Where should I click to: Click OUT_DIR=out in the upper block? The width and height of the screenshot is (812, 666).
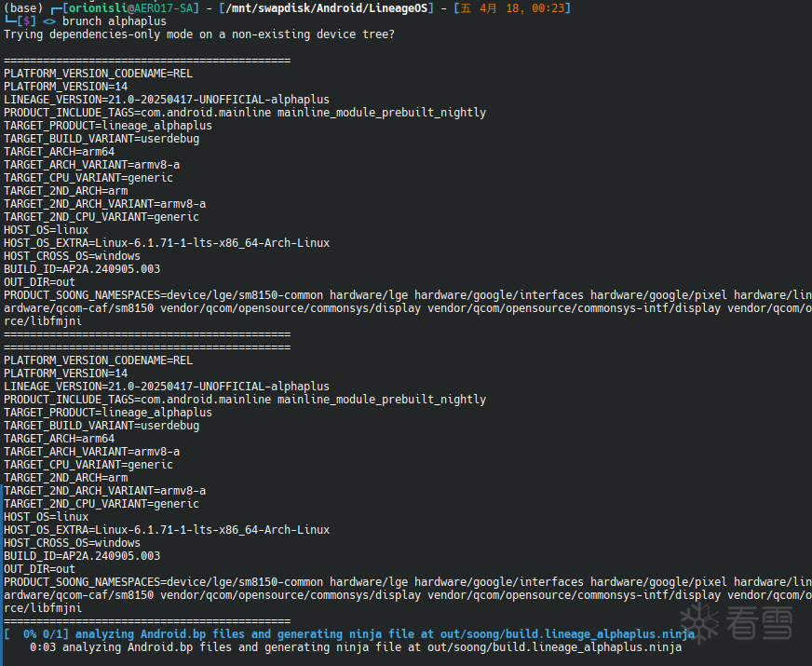39,281
